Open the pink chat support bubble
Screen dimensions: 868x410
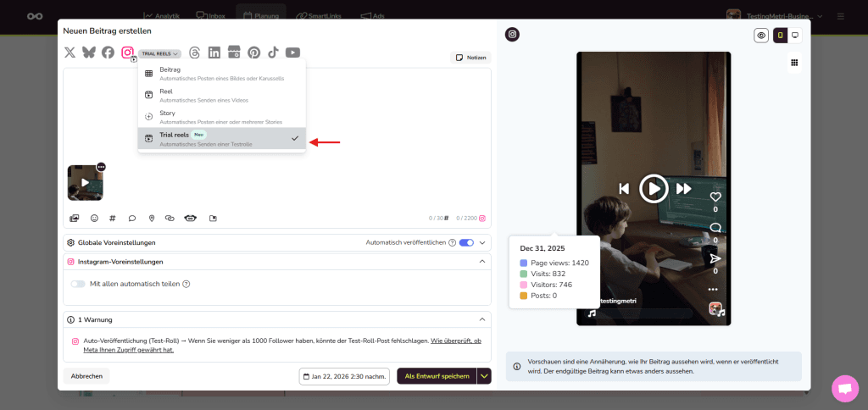pyautogui.click(x=845, y=389)
